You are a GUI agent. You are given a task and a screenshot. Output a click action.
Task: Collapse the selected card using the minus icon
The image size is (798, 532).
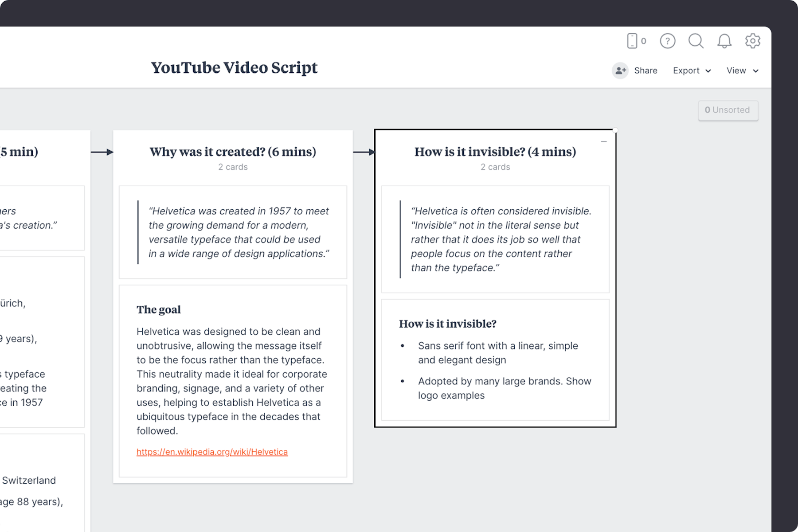(x=603, y=141)
